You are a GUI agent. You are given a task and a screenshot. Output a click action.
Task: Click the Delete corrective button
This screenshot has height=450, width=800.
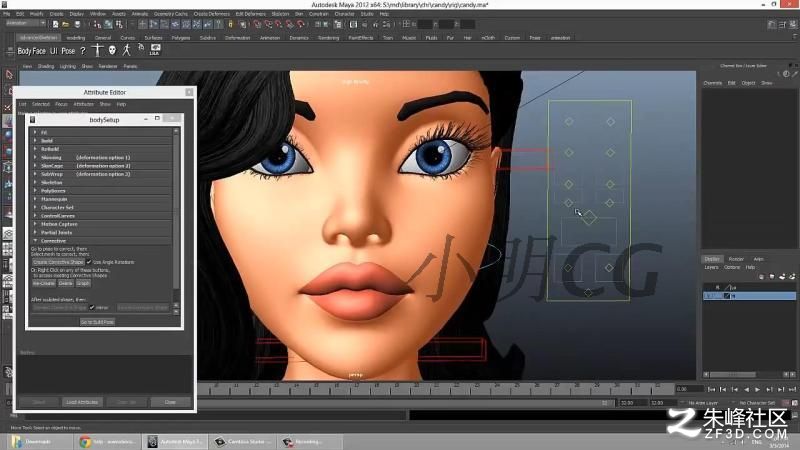[x=65, y=283]
